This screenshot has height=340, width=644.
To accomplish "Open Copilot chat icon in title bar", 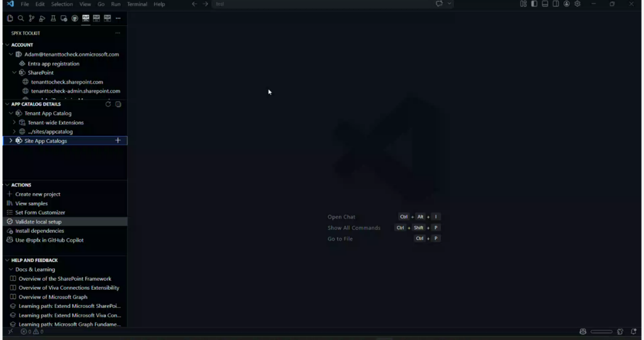I will tap(439, 4).
